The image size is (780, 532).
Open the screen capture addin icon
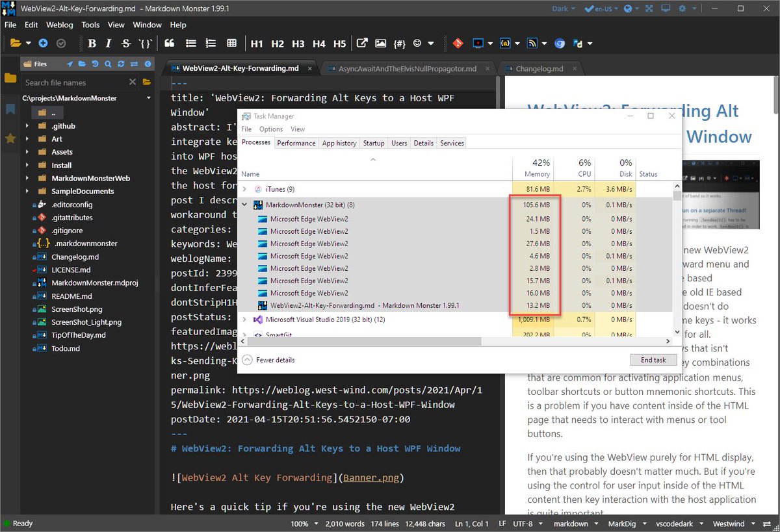[x=478, y=44]
